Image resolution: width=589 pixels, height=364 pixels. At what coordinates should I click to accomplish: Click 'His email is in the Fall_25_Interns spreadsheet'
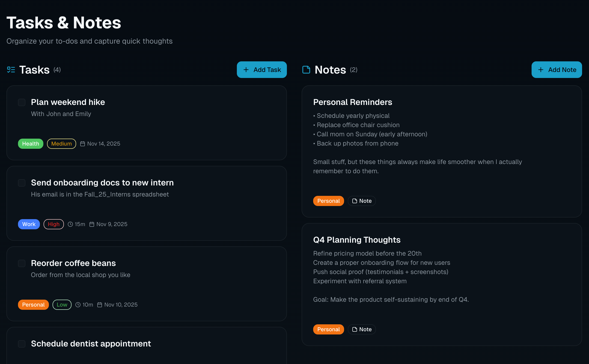pos(100,194)
